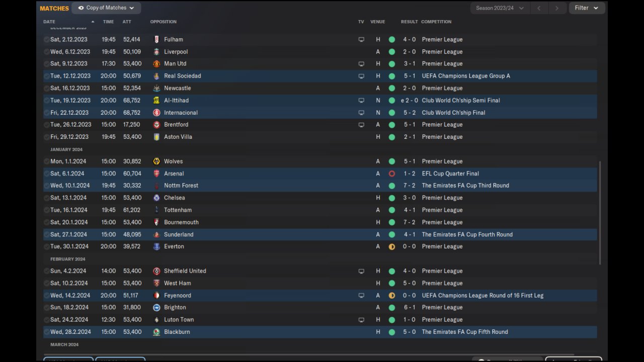Toggle the row selector for Fulham fixture
The height and width of the screenshot is (362, 644).
click(x=47, y=40)
